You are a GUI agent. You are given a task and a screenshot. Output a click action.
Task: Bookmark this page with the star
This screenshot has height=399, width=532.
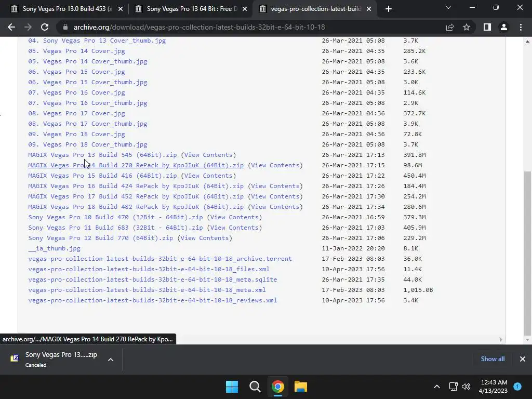[467, 27]
